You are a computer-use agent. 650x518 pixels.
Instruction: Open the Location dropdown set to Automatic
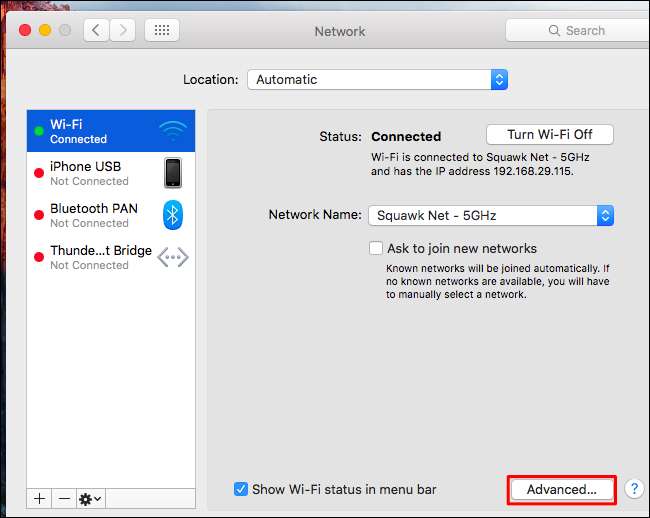coord(377,79)
